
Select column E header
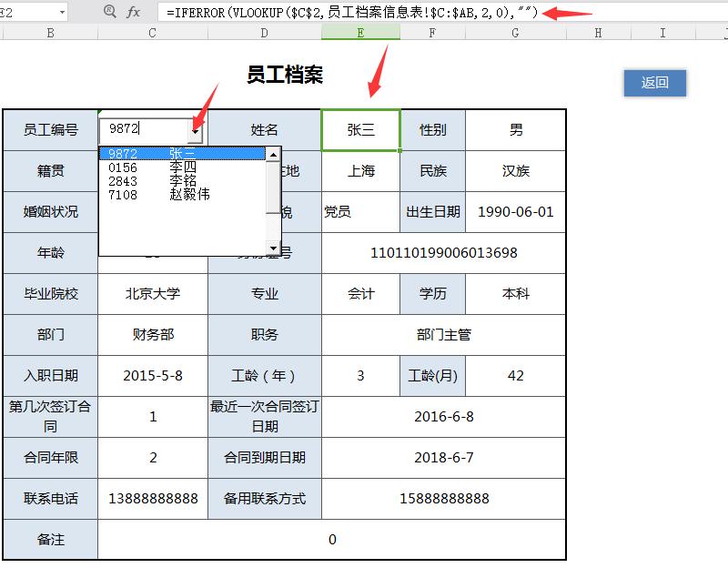click(361, 32)
